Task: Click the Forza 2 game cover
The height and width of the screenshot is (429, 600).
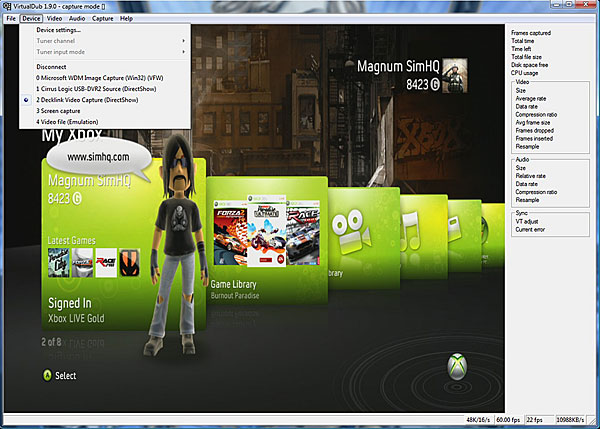Action: click(230, 233)
